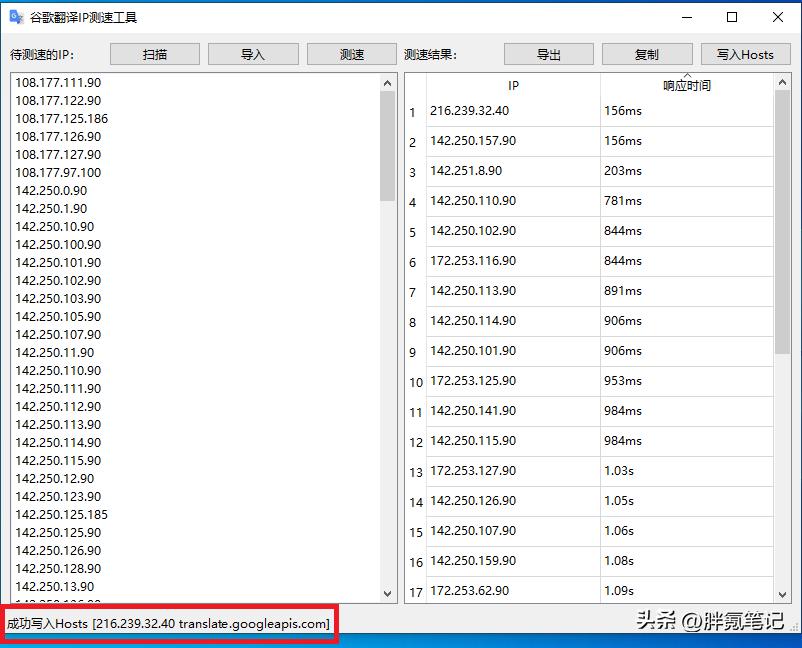Screen dimensions: 802x648
Task: Select the 203ms response time cell
Action: (x=686, y=171)
